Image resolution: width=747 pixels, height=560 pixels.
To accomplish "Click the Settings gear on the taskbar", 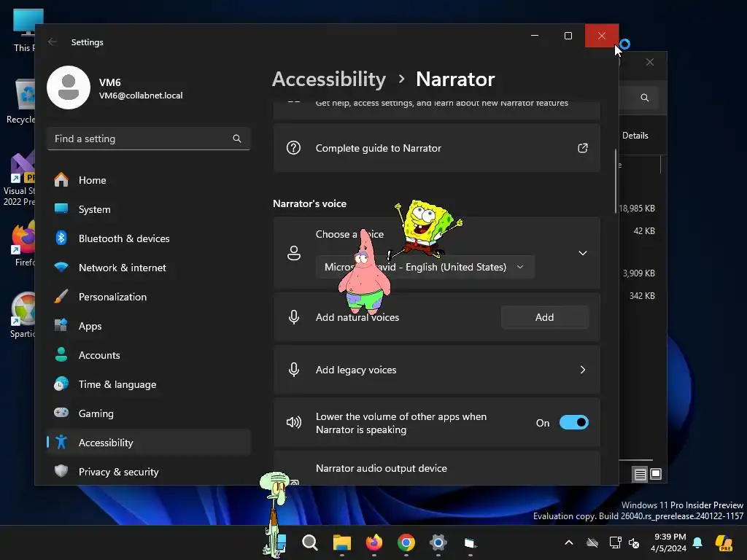I will 438,542.
